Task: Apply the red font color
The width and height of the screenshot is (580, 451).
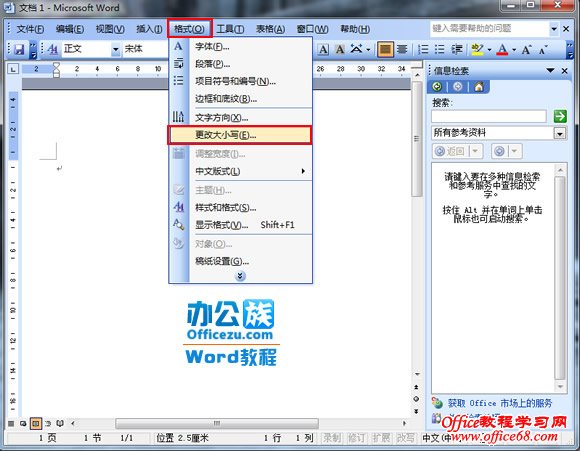Action: tap(502, 49)
